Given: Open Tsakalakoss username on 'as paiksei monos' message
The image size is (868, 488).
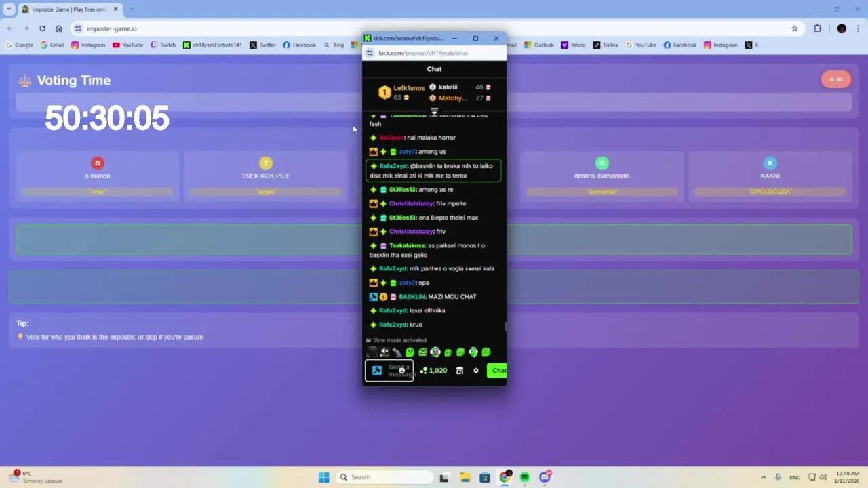Looking at the screenshot, I should coord(407,245).
